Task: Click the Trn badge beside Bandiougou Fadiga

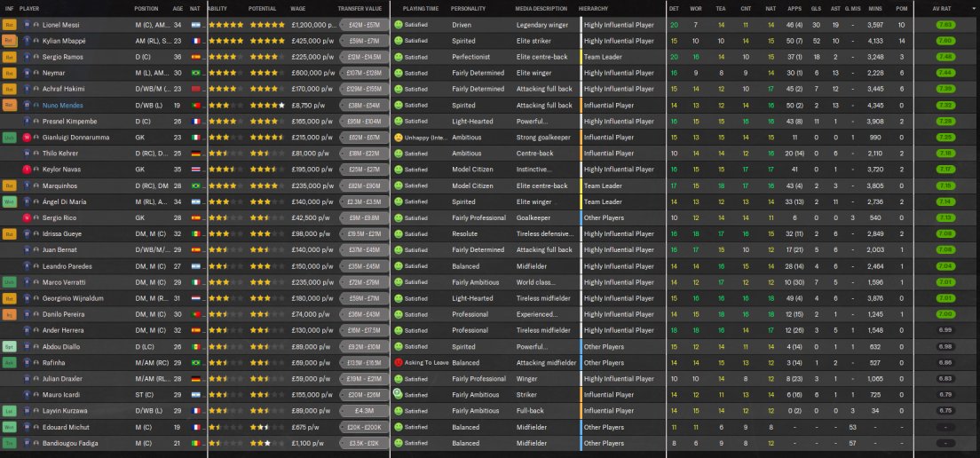Action: click(10, 443)
